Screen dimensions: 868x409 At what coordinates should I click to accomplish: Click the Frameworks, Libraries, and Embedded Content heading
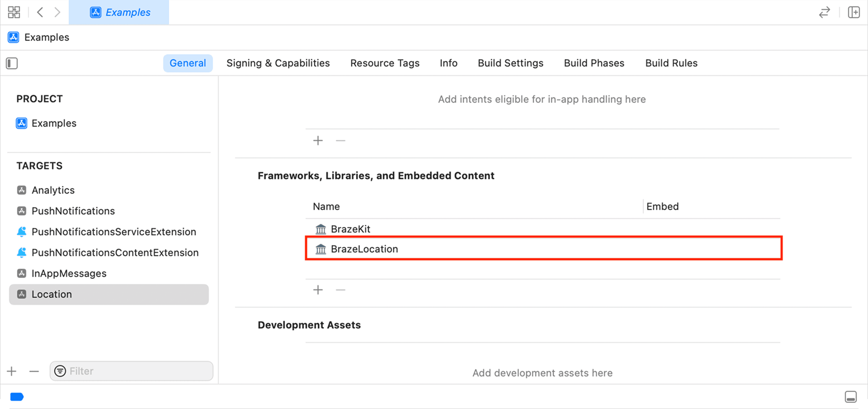376,176
